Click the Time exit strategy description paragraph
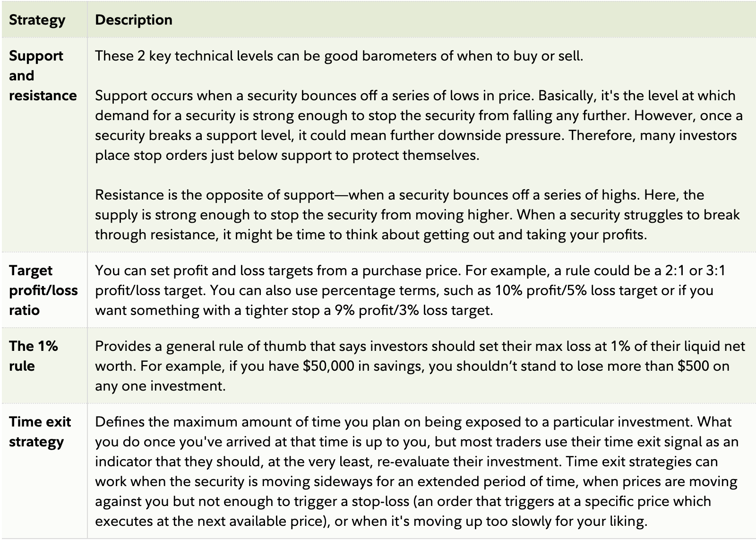756x540 pixels. click(416, 471)
